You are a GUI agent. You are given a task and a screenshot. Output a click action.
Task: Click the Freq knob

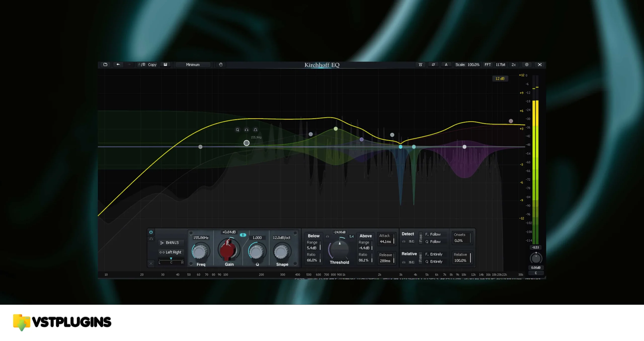200,252
